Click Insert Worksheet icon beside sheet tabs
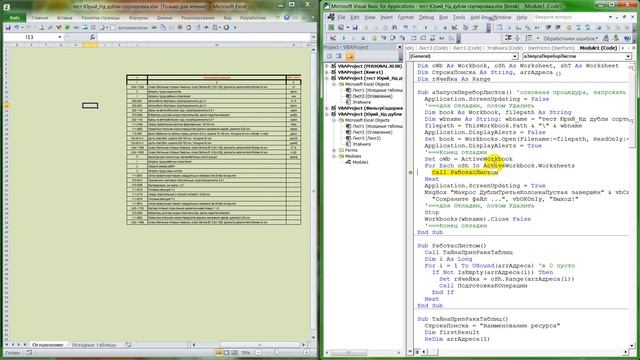 pos(128,345)
